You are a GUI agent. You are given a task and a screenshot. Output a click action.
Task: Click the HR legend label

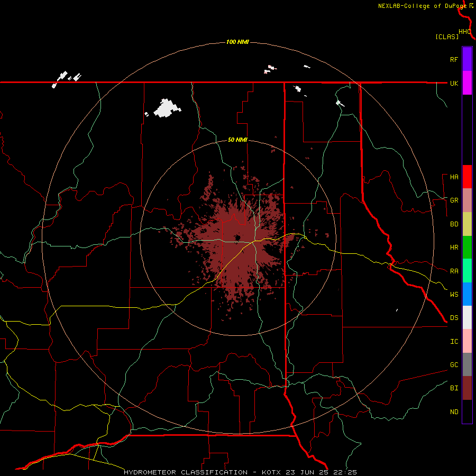click(x=454, y=248)
